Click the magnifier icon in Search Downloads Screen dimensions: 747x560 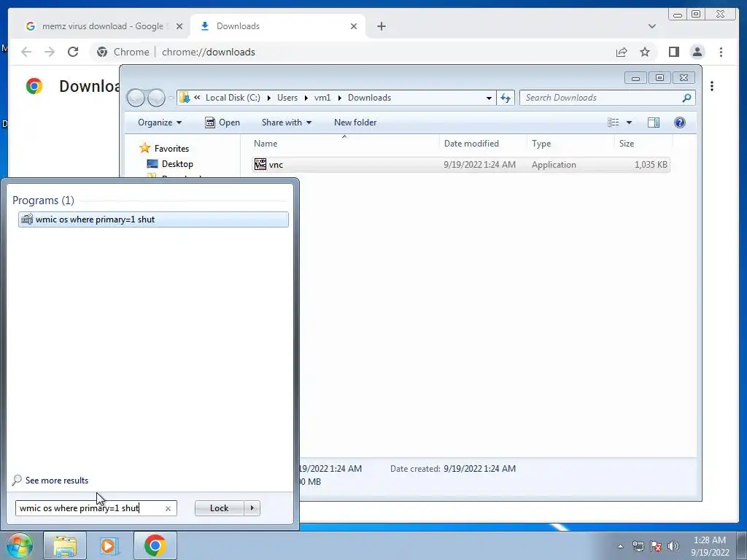pyautogui.click(x=686, y=98)
